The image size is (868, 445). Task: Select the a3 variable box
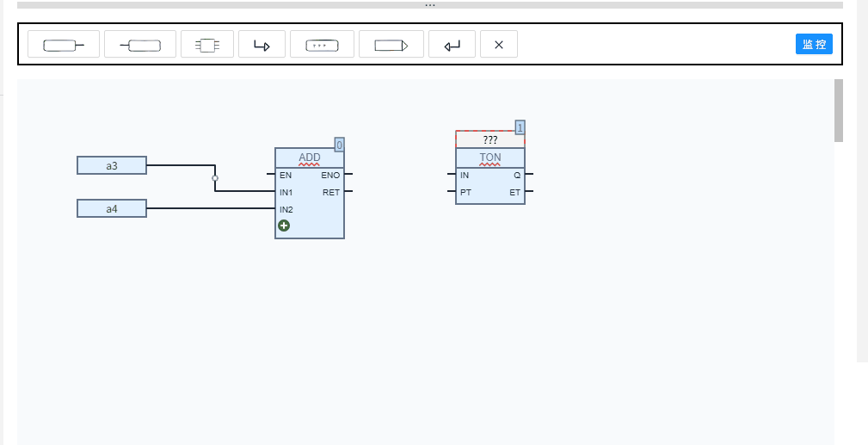(x=112, y=165)
